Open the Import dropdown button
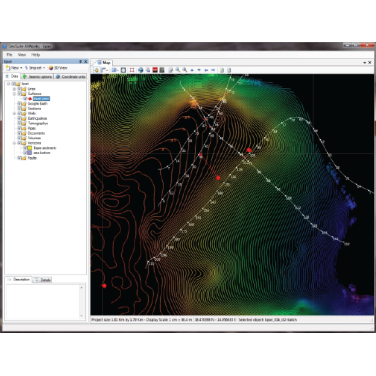376x376 pixels. [35, 68]
